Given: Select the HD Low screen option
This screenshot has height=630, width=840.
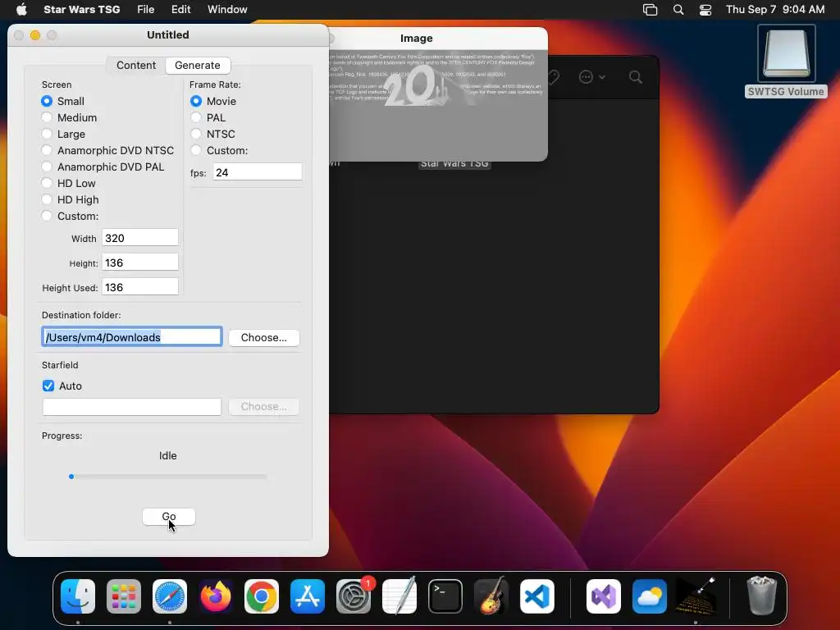Looking at the screenshot, I should click(47, 183).
